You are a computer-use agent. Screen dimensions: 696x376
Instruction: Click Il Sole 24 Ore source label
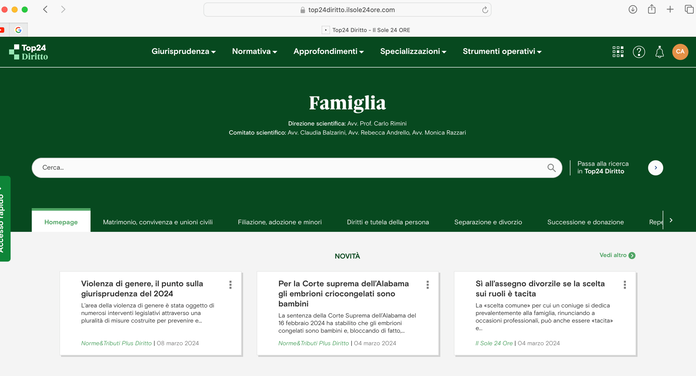pyautogui.click(x=494, y=343)
